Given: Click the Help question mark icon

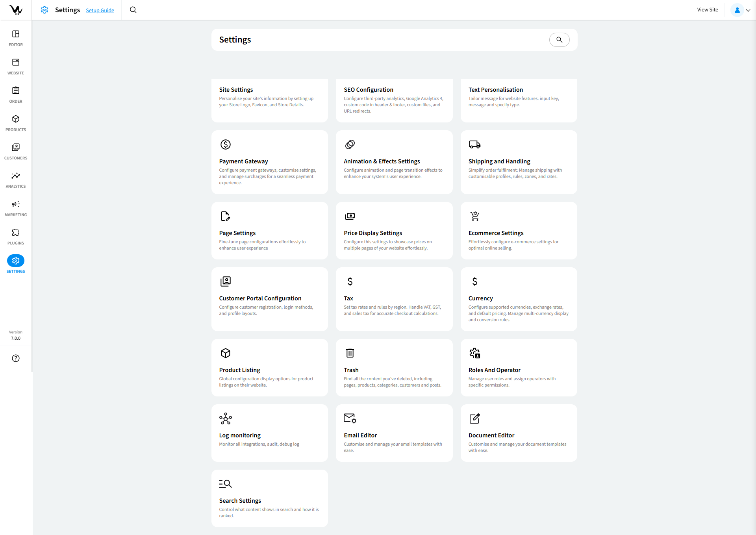Looking at the screenshot, I should [x=15, y=358].
